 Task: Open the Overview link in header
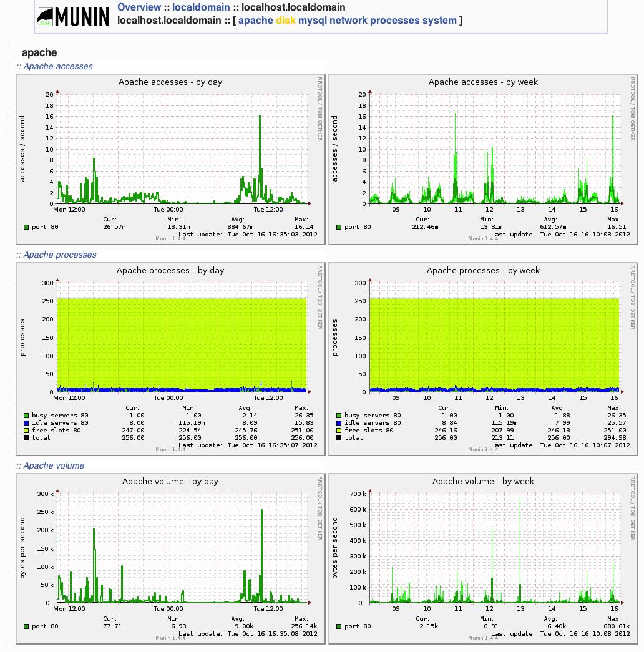[139, 7]
